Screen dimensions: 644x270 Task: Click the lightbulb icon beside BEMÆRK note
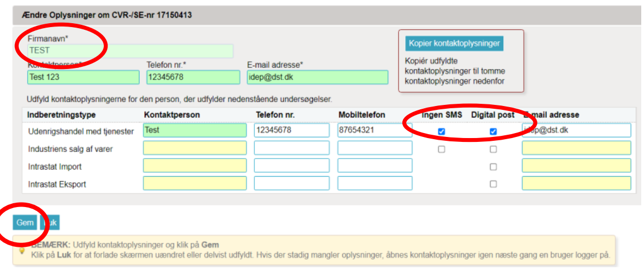[22, 250]
